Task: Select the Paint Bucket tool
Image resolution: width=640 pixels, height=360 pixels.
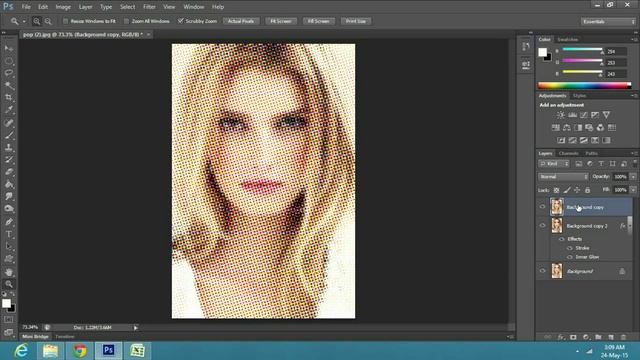Action: [x=9, y=184]
